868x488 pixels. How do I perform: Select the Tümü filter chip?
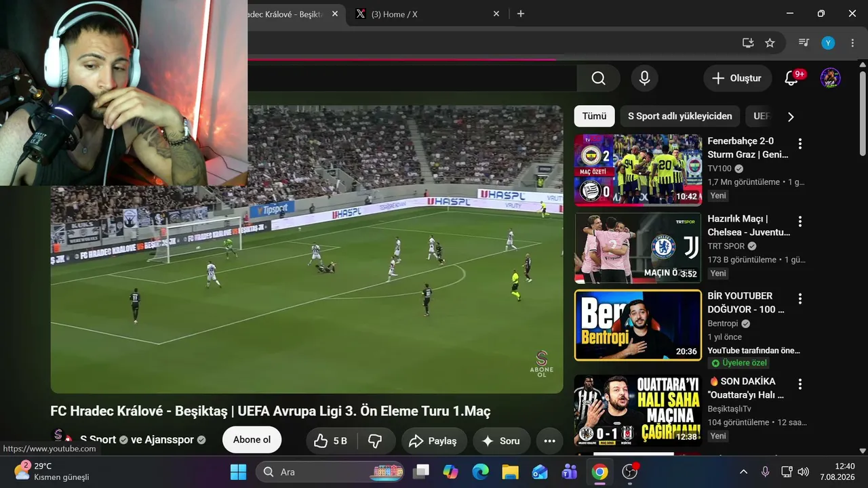595,116
